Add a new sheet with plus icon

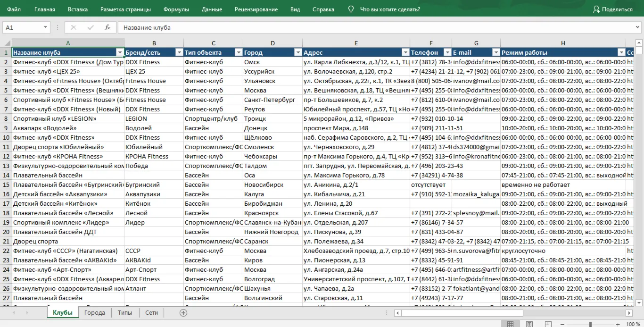click(183, 312)
